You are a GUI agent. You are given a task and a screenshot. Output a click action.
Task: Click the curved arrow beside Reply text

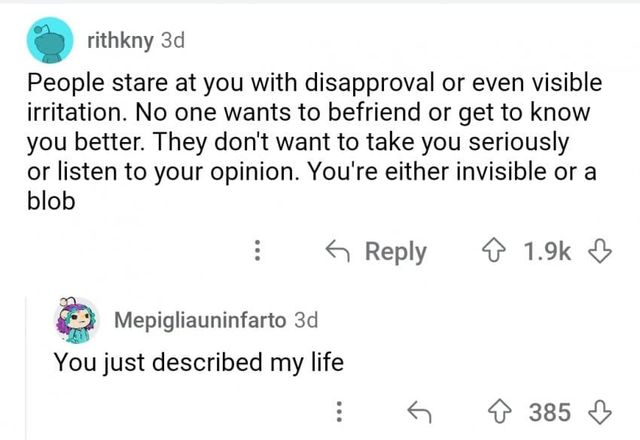(339, 252)
